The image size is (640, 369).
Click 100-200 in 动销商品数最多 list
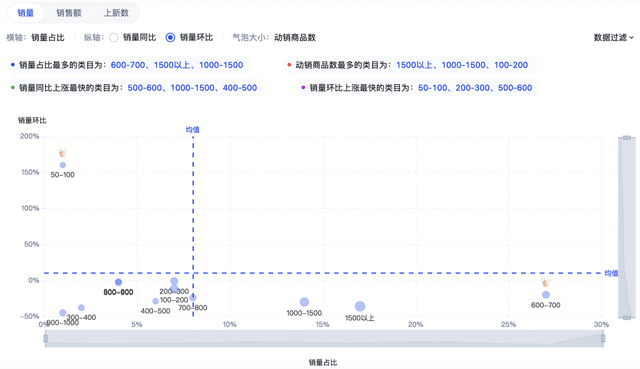(x=511, y=65)
